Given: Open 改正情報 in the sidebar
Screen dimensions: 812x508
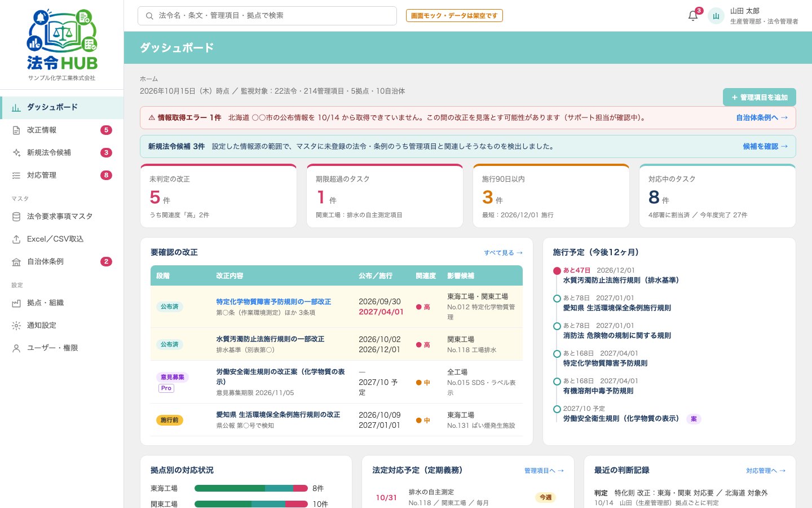Looking at the screenshot, I should click(x=62, y=130).
